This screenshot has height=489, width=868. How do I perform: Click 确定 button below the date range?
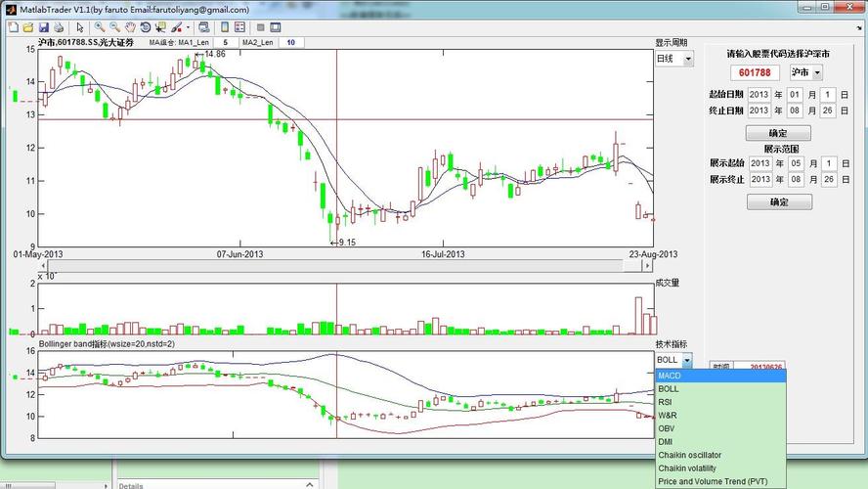[x=778, y=133]
